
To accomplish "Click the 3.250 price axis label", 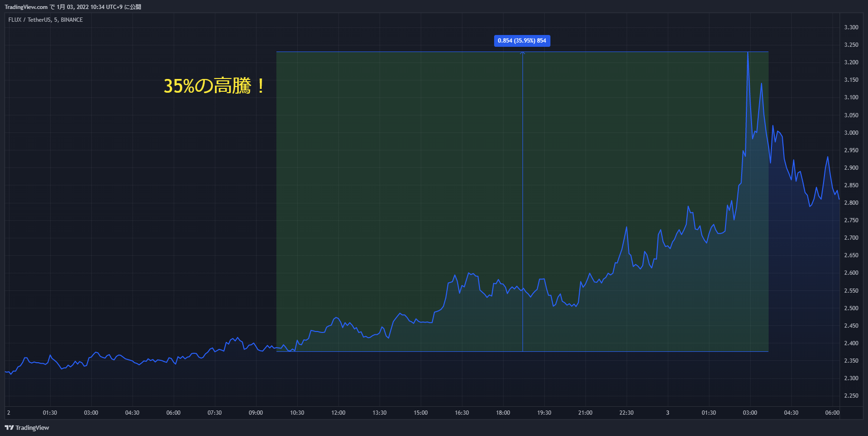I will tap(851, 45).
